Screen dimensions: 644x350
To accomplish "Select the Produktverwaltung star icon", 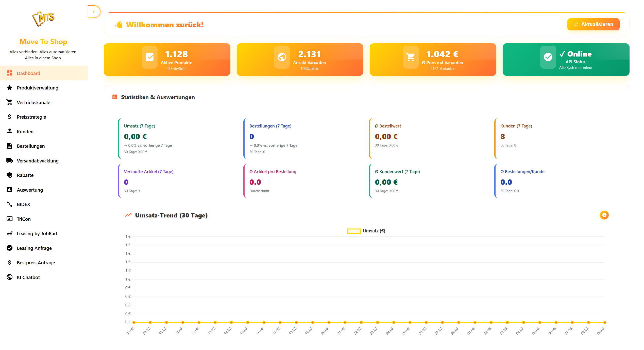I will [10, 87].
